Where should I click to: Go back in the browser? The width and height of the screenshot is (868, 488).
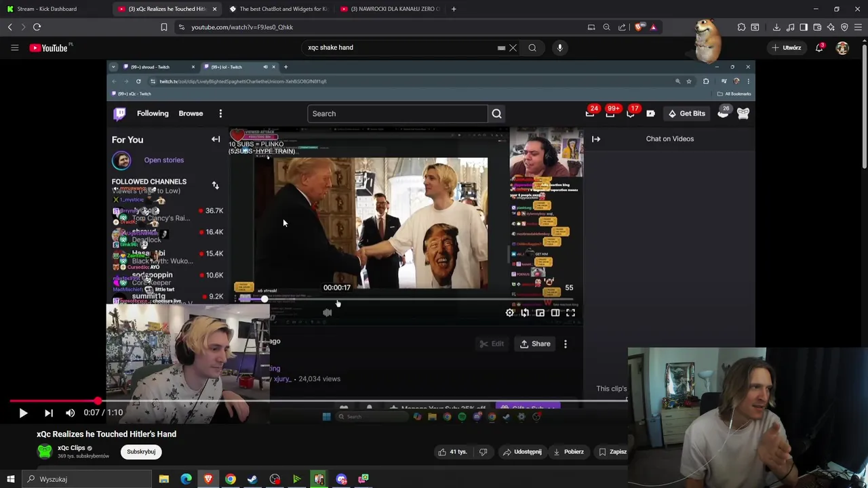click(x=9, y=27)
